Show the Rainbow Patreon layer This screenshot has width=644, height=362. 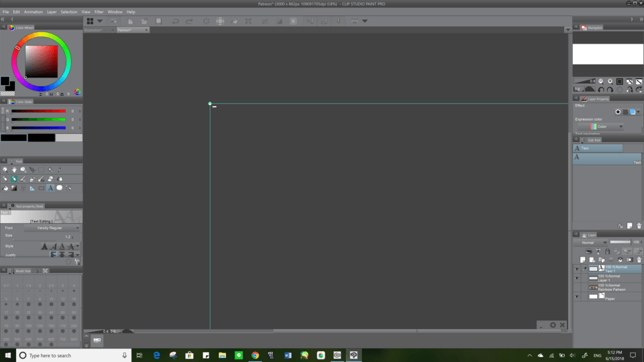(x=577, y=288)
